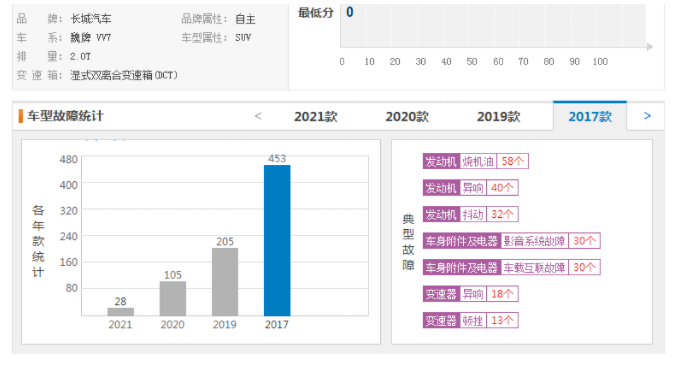Switch to the 2020款 tab
This screenshot has width=674, height=366.
[407, 117]
